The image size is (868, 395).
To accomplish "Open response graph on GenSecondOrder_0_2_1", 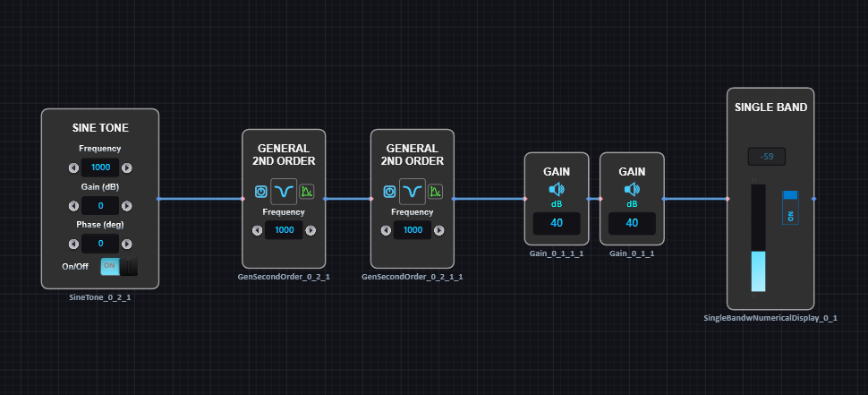I will tap(307, 192).
